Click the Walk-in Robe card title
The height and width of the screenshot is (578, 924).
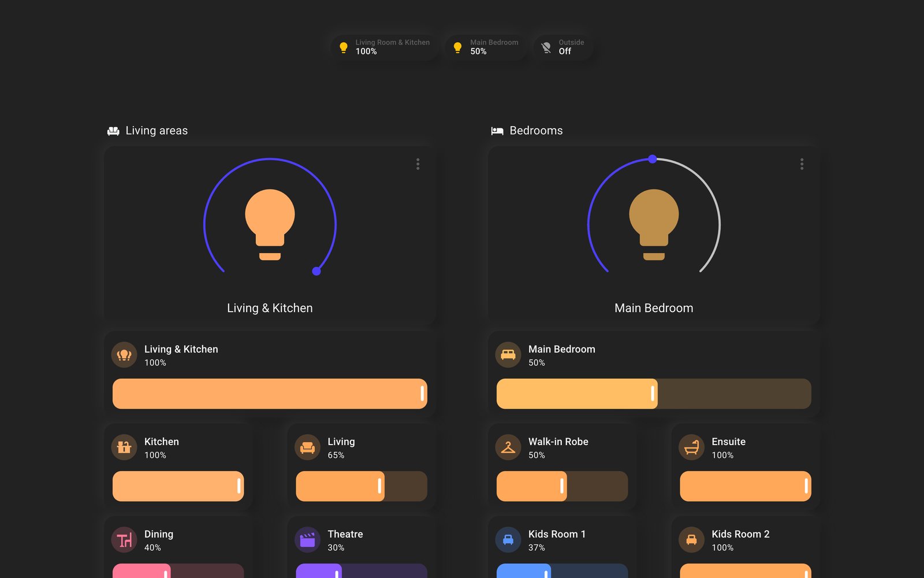click(x=558, y=442)
